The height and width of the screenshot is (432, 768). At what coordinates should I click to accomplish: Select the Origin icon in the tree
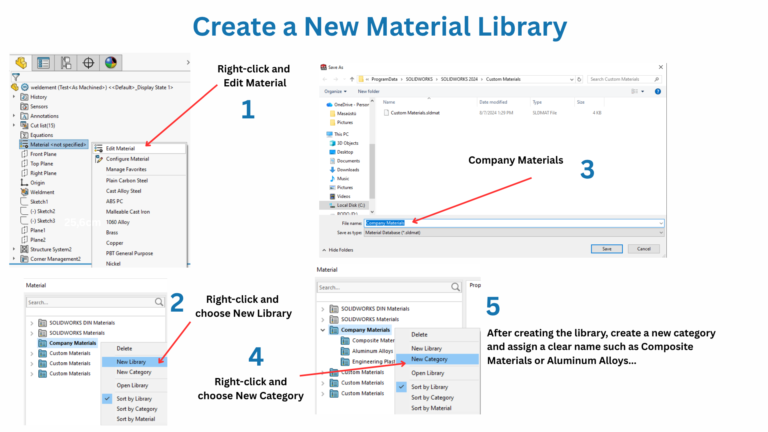[x=24, y=182]
